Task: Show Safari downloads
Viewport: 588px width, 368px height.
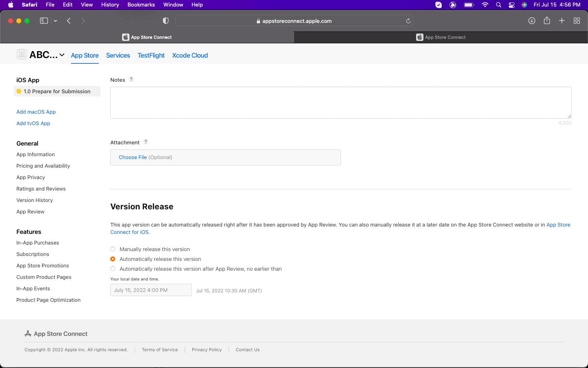Action: [532, 21]
